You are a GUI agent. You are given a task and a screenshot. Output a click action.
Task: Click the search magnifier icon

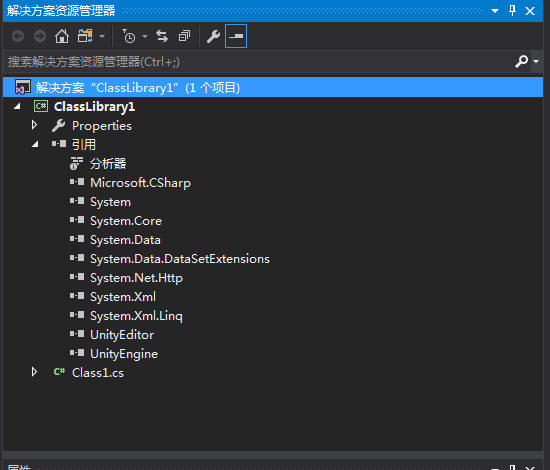pyautogui.click(x=522, y=61)
